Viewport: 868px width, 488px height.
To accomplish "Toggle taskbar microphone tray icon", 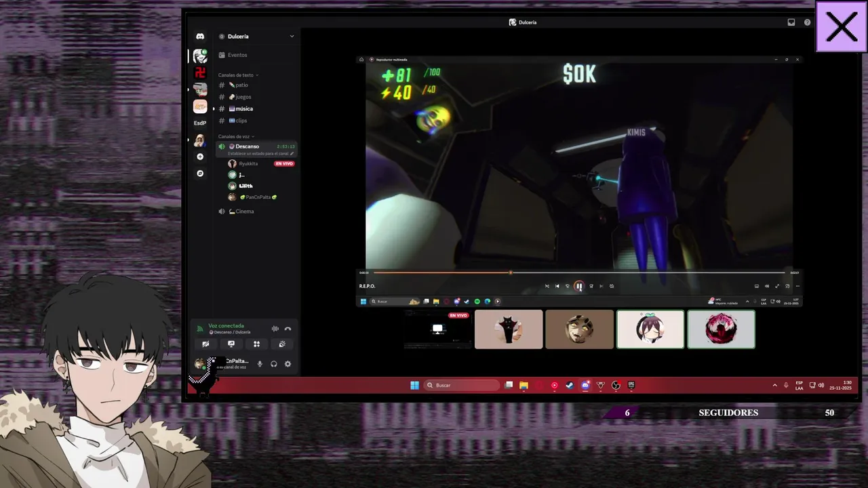I will (786, 385).
